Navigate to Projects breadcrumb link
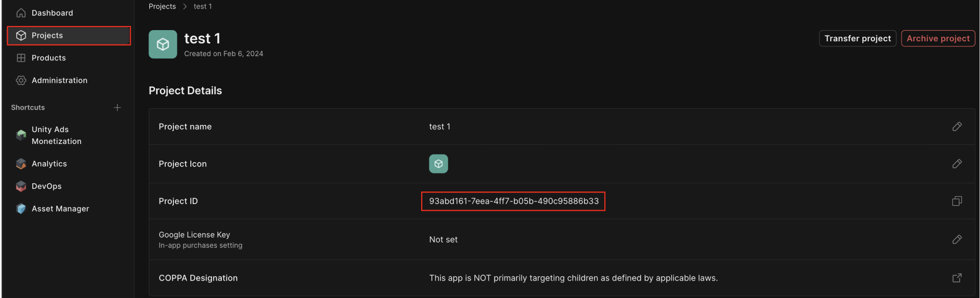 162,6
